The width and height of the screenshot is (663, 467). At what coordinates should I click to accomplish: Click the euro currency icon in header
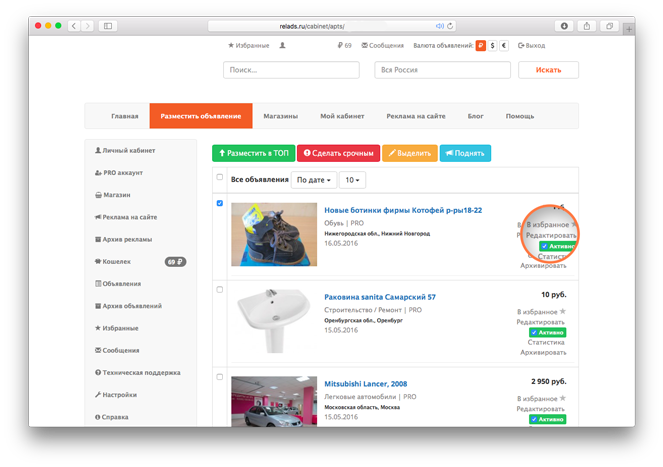[505, 45]
